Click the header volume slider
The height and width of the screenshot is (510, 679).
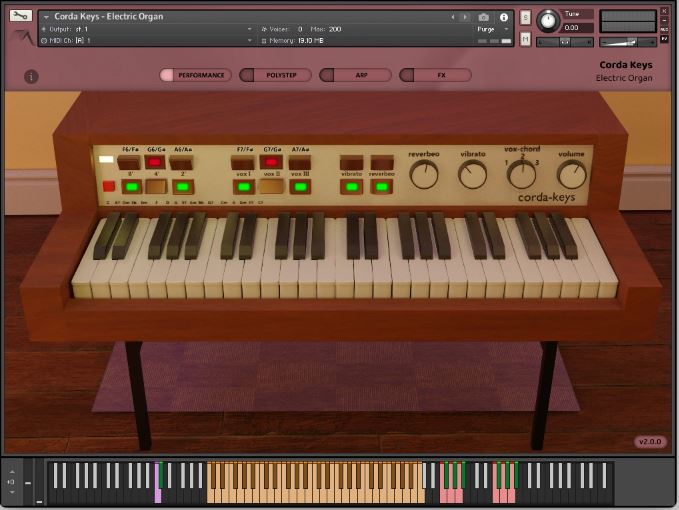click(628, 42)
